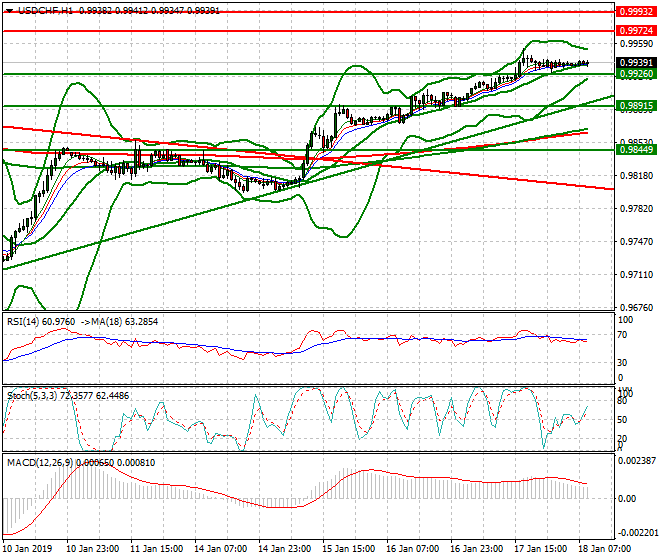The height and width of the screenshot is (560, 660).
Task: Click the 16 Jan 07:00 time label
Action: tap(412, 549)
